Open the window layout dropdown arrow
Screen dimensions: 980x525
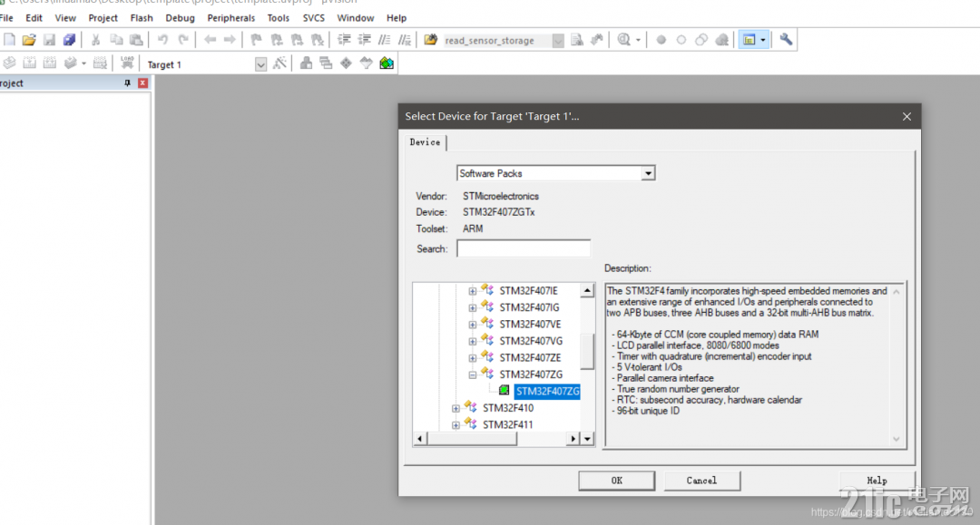pos(762,40)
